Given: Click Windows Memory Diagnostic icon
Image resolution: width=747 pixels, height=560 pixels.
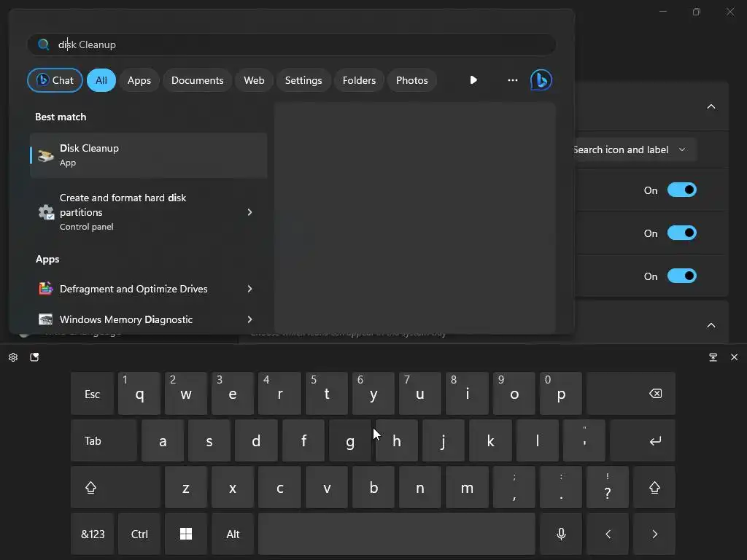Looking at the screenshot, I should [46, 319].
